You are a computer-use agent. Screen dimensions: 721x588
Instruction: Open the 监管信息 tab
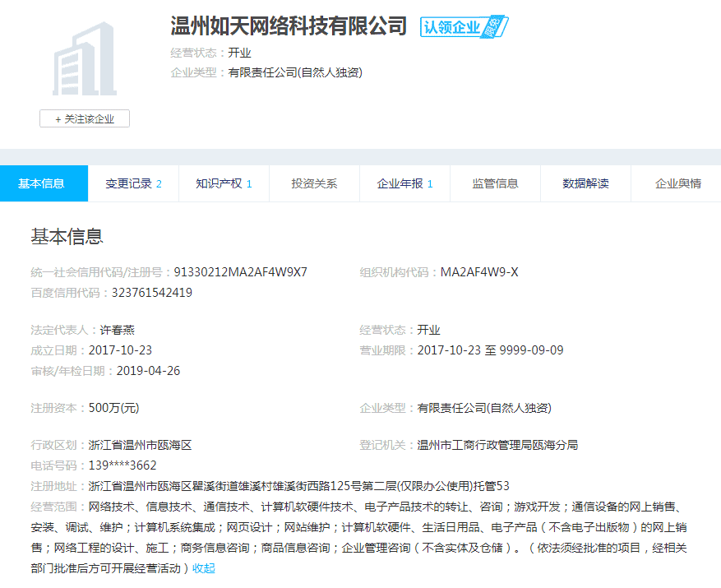coord(495,183)
